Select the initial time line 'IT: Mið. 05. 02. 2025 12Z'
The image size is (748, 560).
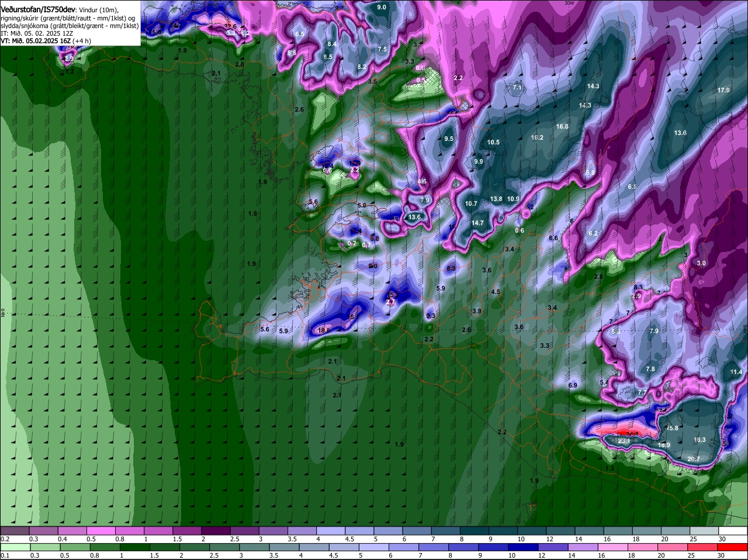37,33
